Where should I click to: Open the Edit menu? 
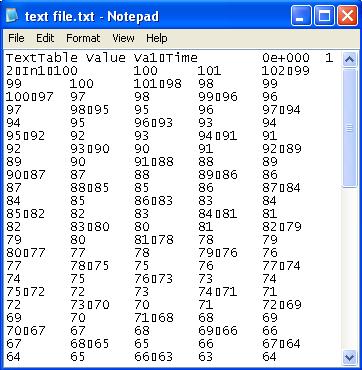coord(45,38)
